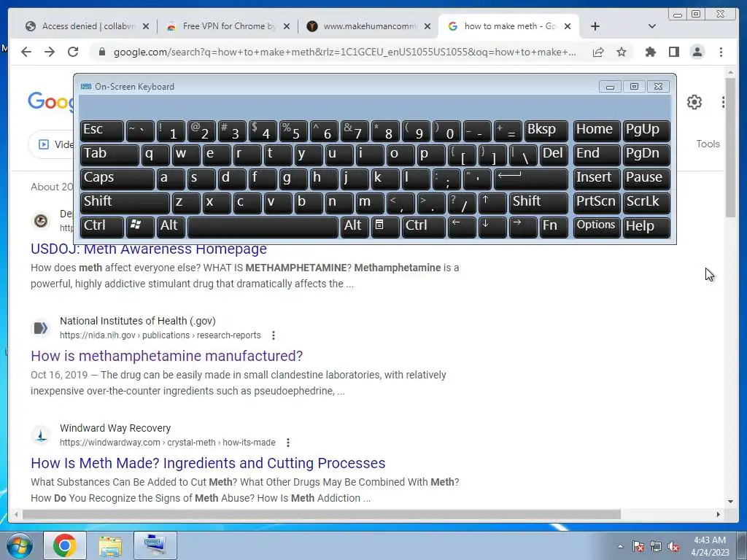Open Chrome side panel icon
The width and height of the screenshot is (747, 560).
673,52
